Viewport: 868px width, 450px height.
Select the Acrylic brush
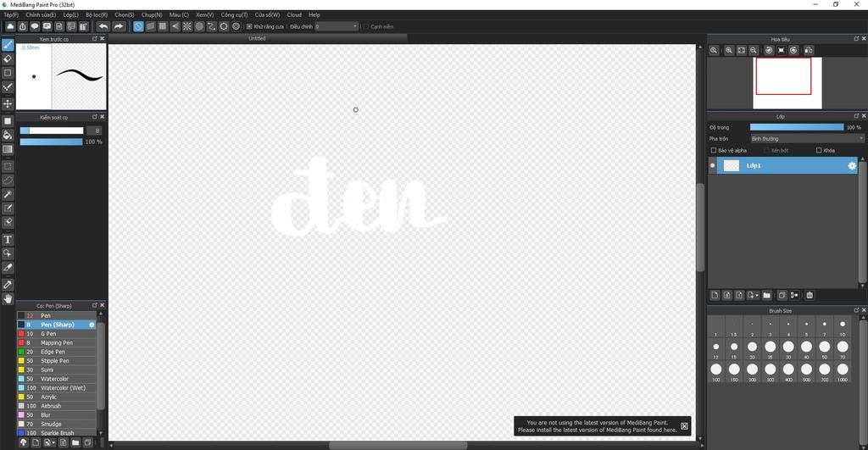coord(57,397)
